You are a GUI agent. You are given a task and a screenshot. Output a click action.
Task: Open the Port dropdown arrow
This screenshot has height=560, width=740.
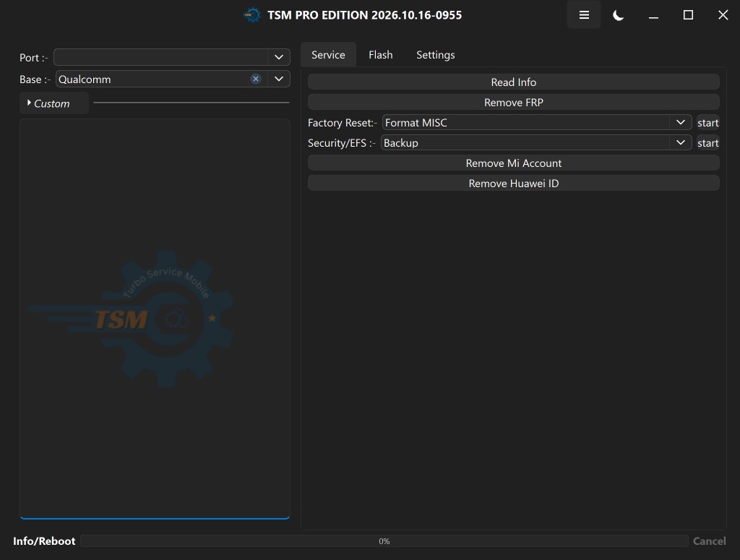[x=279, y=57]
